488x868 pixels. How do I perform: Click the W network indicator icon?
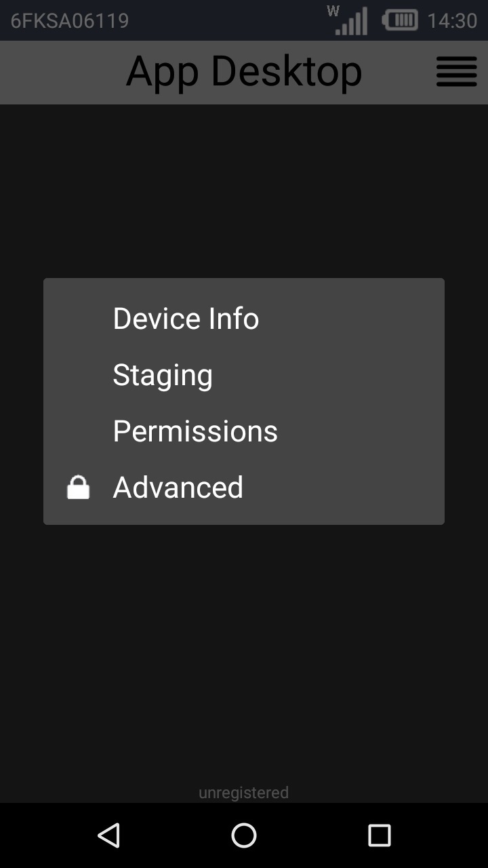pyautogui.click(x=332, y=12)
